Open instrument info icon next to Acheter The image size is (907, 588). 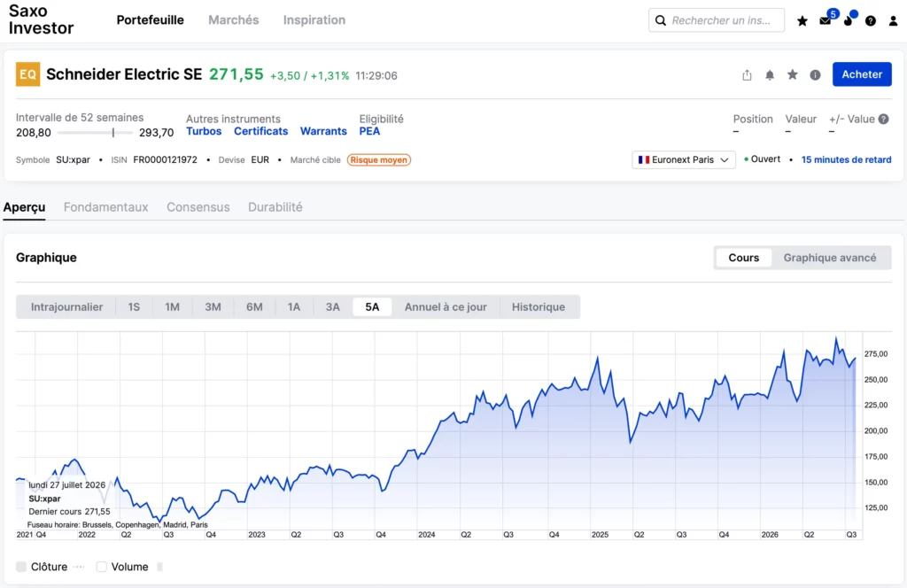point(815,75)
